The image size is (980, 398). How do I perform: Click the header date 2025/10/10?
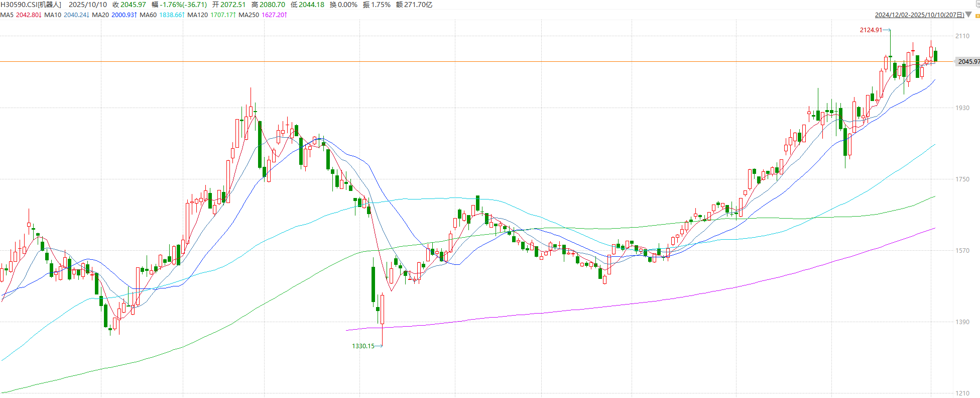point(88,5)
